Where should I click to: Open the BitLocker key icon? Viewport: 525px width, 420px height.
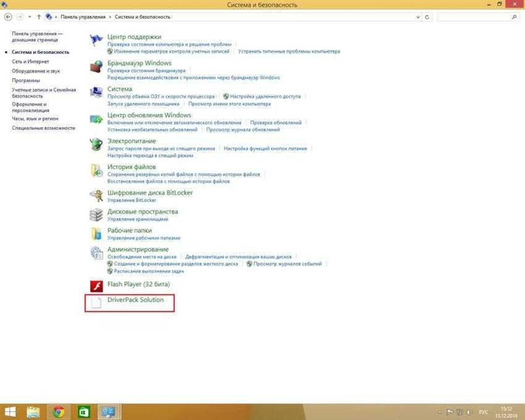coord(96,196)
